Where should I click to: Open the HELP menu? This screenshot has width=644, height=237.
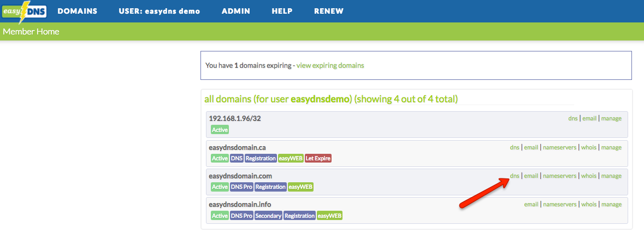click(x=282, y=11)
